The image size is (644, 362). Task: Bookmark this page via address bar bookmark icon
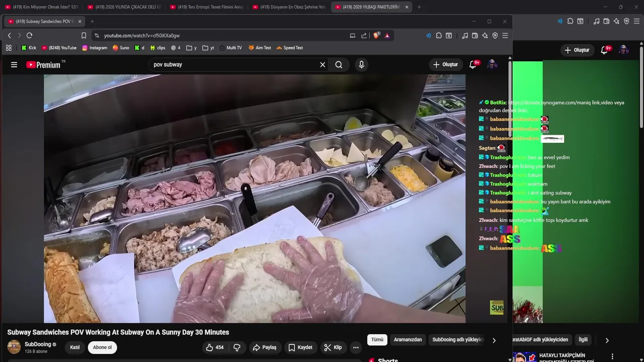(84, 35)
